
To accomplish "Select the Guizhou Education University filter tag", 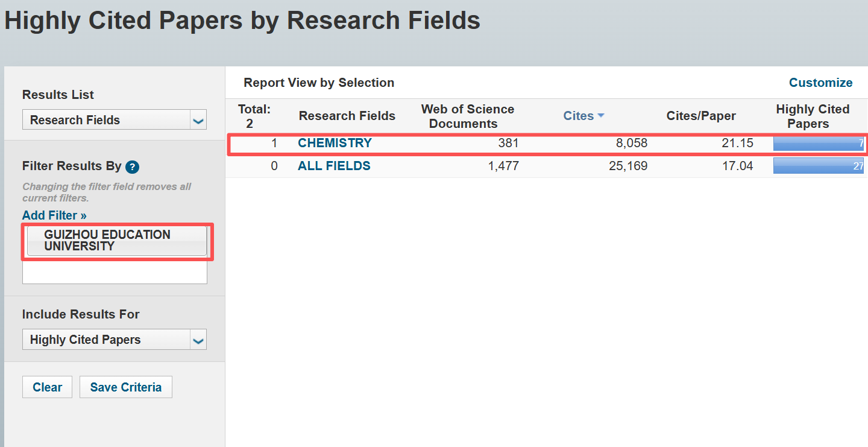I will tap(117, 240).
